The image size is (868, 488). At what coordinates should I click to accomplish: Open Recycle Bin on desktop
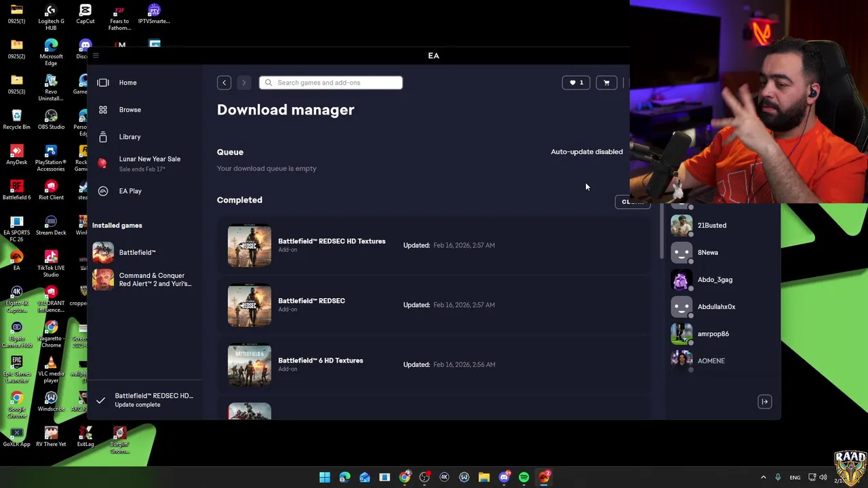(x=17, y=119)
